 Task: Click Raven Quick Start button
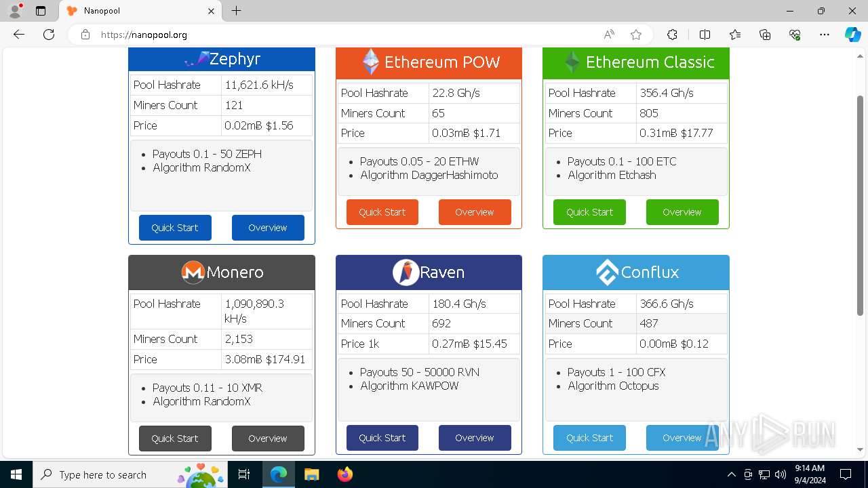[x=382, y=438]
